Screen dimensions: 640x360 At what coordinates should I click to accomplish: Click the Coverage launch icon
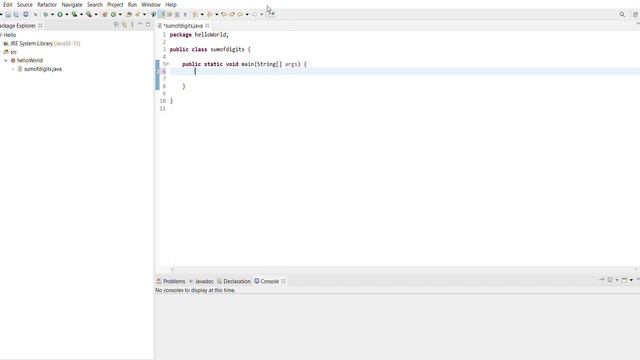(x=74, y=14)
